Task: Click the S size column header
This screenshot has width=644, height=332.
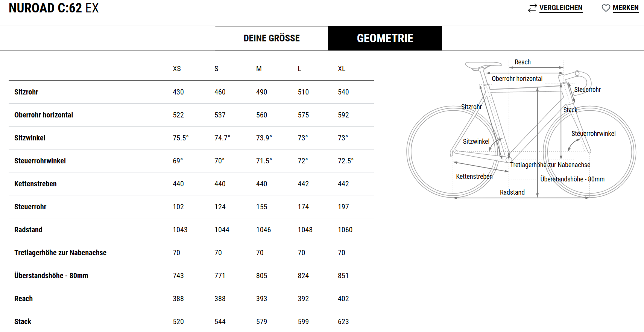Action: pos(216,69)
